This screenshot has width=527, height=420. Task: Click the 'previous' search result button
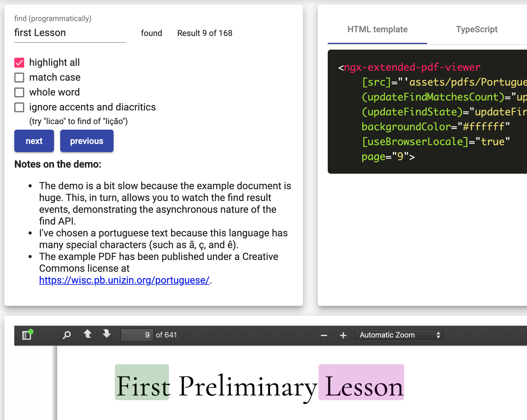point(87,141)
